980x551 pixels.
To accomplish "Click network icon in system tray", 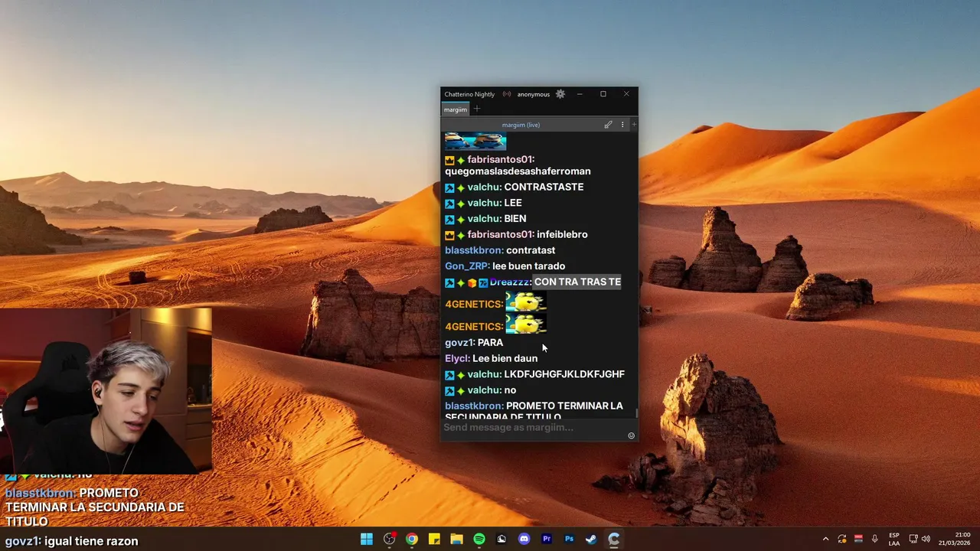I will coord(913,539).
